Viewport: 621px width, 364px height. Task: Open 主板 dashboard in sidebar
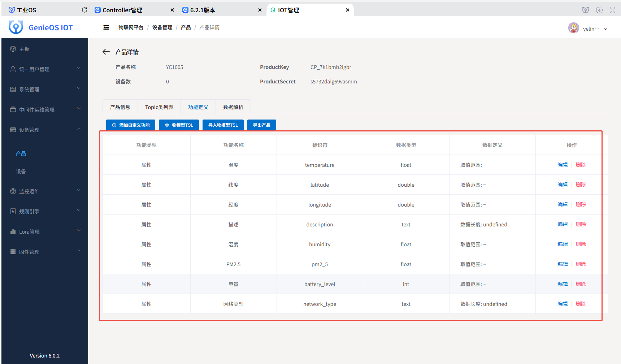point(24,49)
